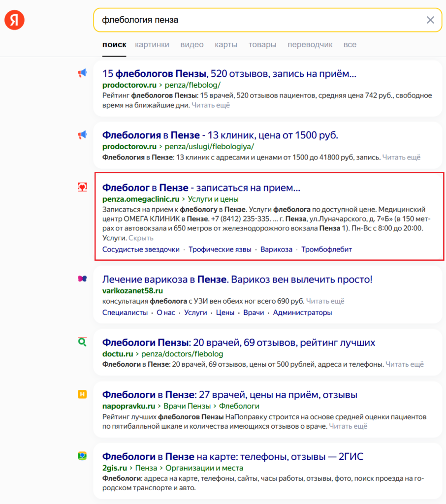Screen dimensions: 446x504
Task: Open the 'penza/uslugi/flebologiya/' path link
Action: pos(209,147)
